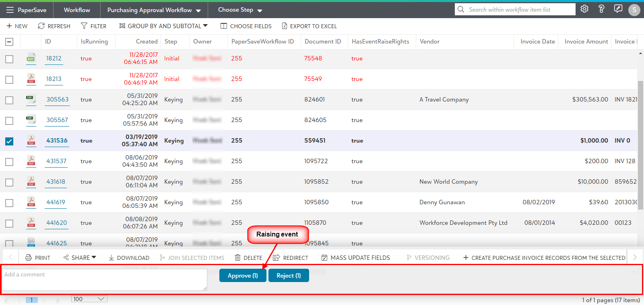The height and width of the screenshot is (305, 644).
Task: Click the Refresh icon in toolbar
Action: [x=41, y=26]
